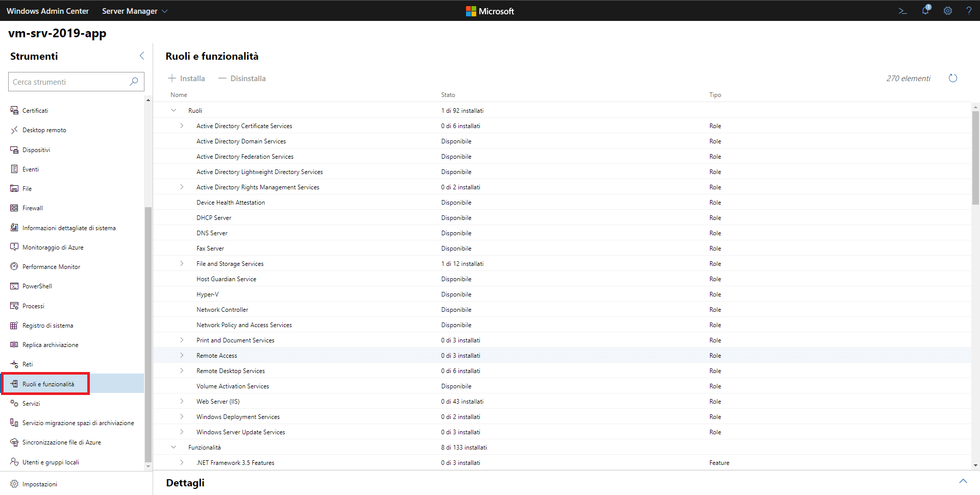Click the Certificati tool icon
The width and height of the screenshot is (980, 495).
point(14,110)
